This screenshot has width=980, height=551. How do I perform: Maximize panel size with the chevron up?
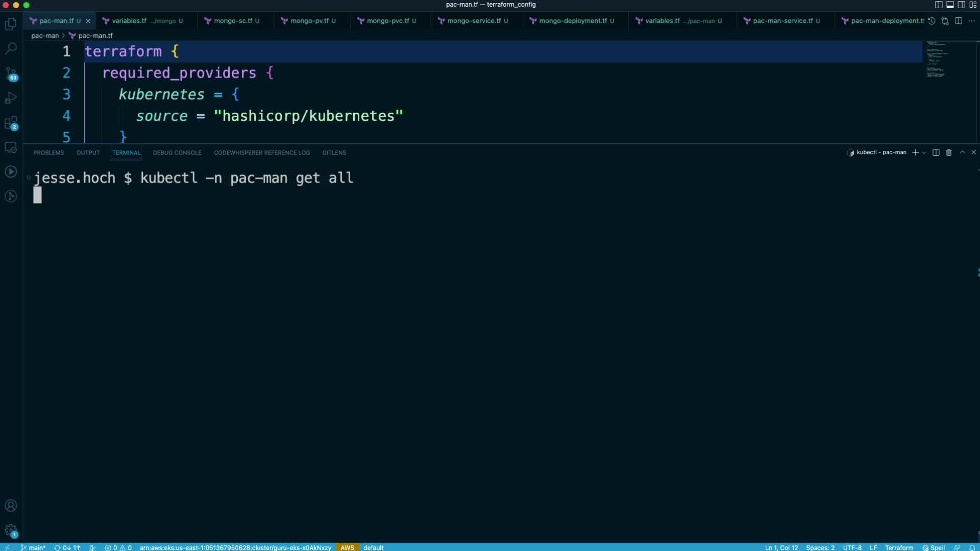pos(962,153)
